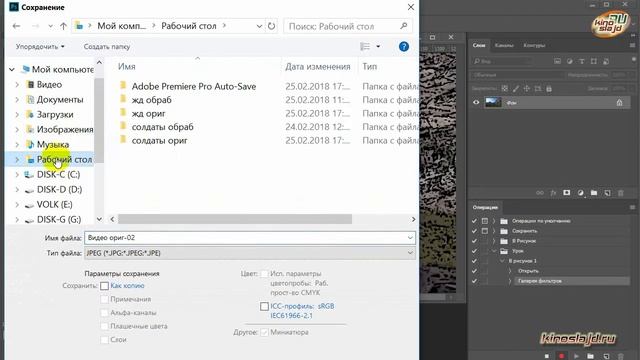Refresh the folder listing in save dialog
Screen dimensions: 640x360
[271, 26]
